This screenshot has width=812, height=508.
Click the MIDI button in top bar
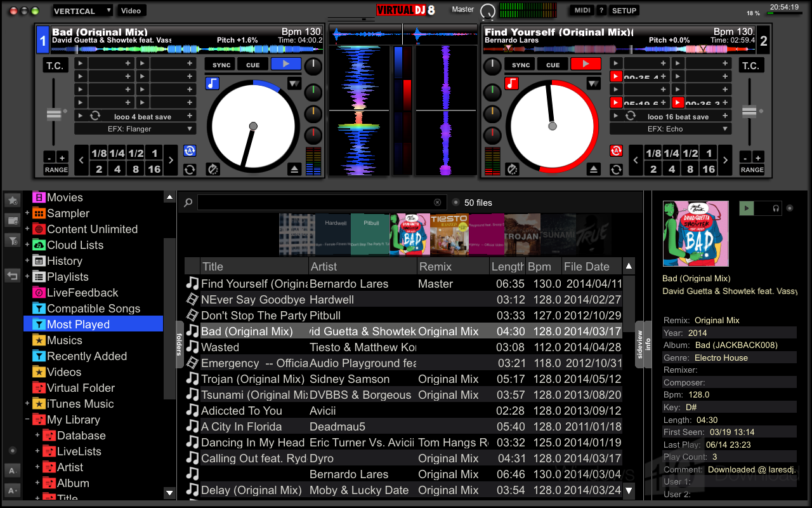tap(582, 10)
